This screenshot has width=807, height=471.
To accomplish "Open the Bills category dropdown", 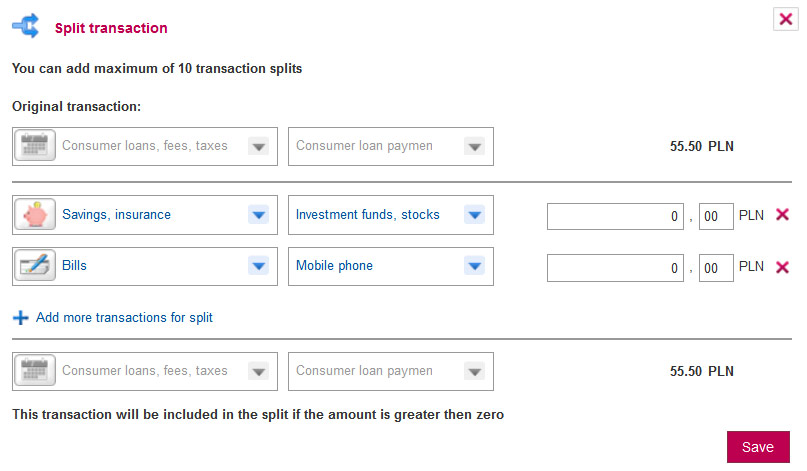I will [258, 266].
